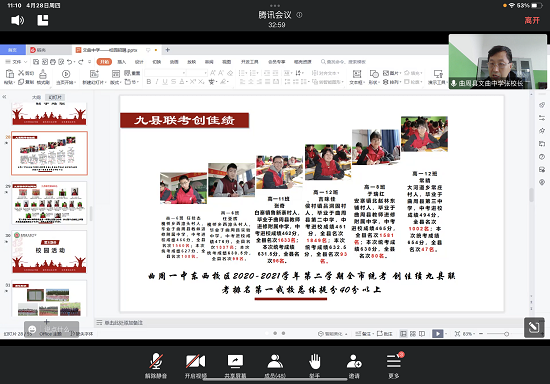The width and height of the screenshot is (550, 384).
Task: Add a new document tab with the plus
Action: point(167,50)
